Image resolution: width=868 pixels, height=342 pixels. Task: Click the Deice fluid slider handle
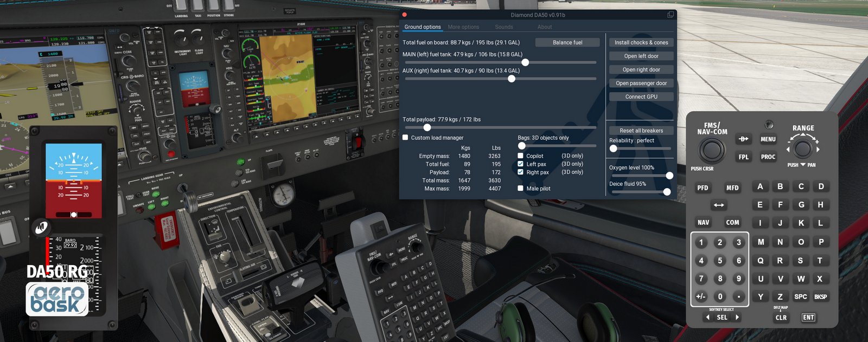pyautogui.click(x=667, y=192)
